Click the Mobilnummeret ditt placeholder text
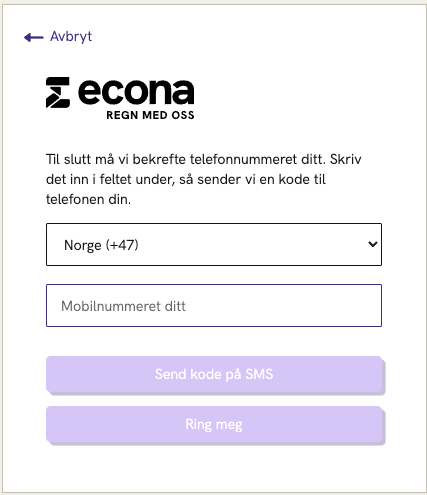This screenshot has width=427, height=495. [123, 306]
